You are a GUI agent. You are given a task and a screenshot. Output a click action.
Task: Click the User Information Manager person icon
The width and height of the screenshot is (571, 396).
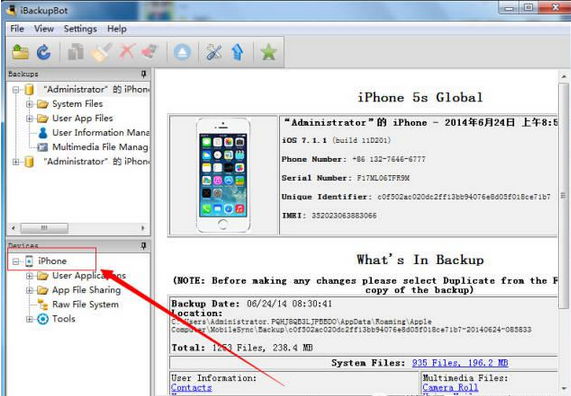coord(43,133)
